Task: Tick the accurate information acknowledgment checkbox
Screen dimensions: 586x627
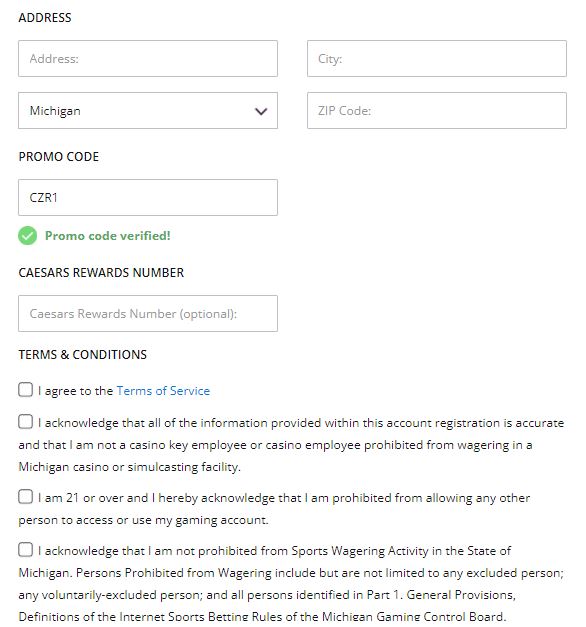Action: point(25,421)
